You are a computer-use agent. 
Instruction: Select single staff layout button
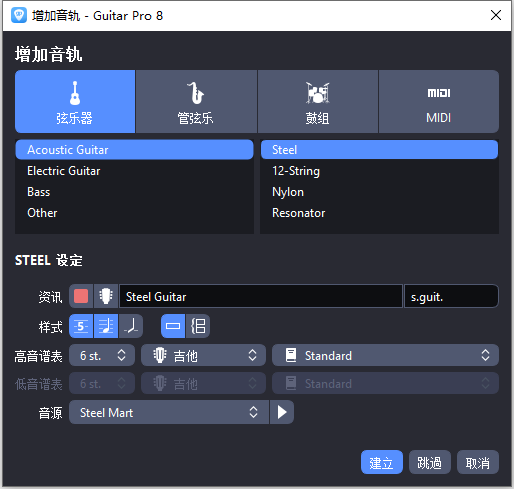(x=173, y=326)
